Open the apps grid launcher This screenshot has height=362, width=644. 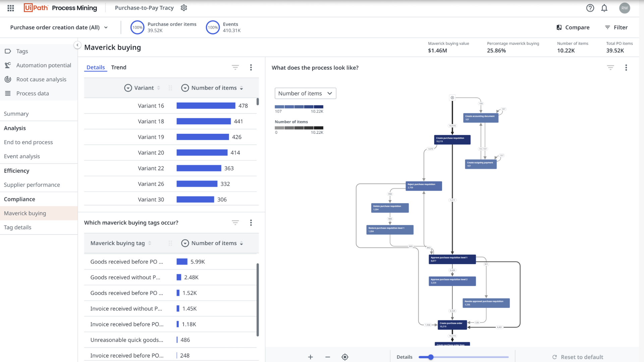tap(11, 8)
